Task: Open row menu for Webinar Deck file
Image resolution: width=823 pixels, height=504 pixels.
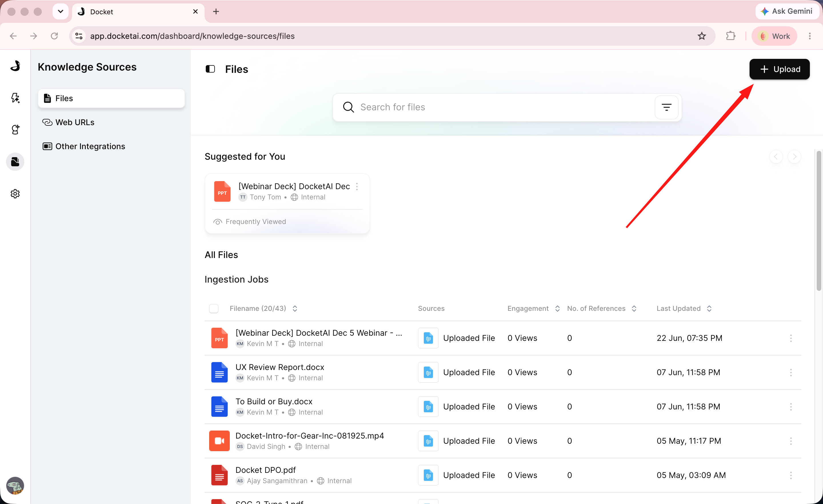Action: [791, 338]
